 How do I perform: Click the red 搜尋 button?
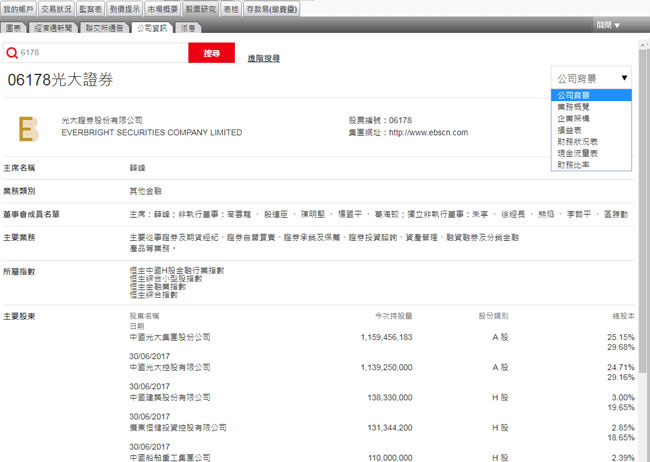[x=211, y=53]
